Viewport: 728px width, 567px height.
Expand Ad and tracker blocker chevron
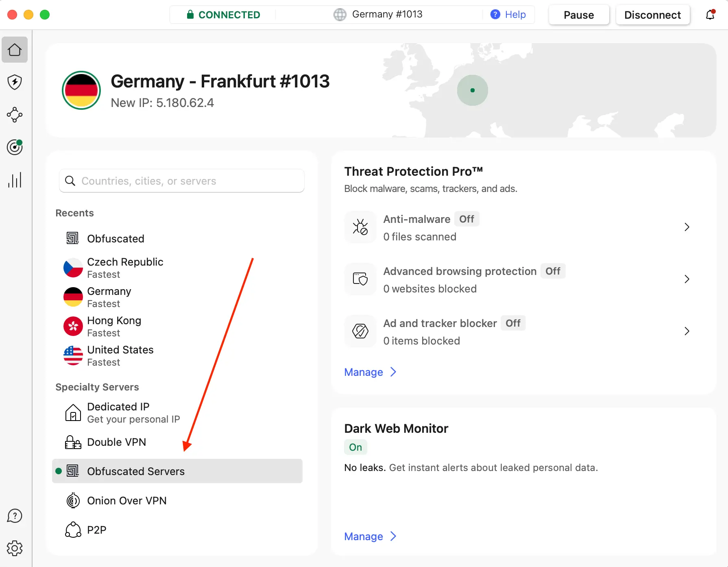[687, 331]
